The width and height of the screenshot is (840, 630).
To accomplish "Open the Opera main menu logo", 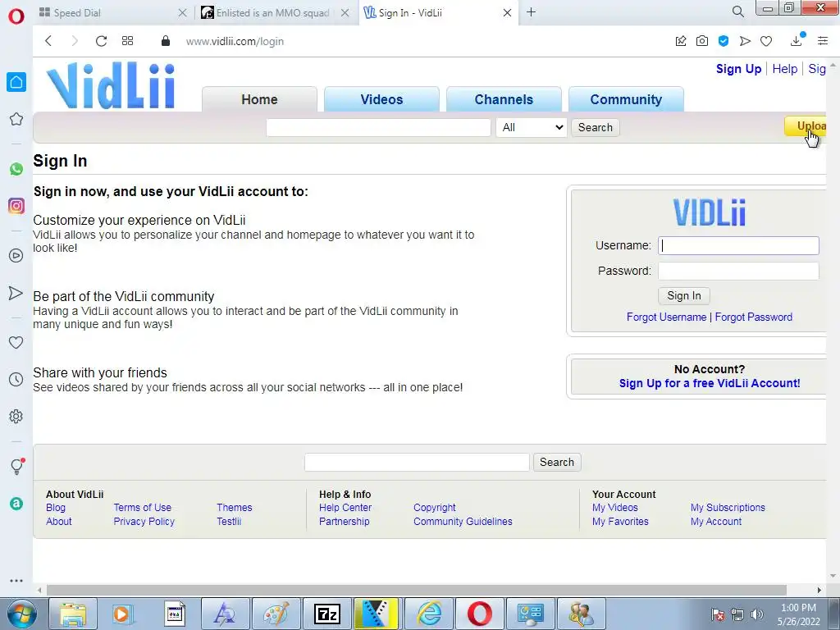I will click(16, 16).
